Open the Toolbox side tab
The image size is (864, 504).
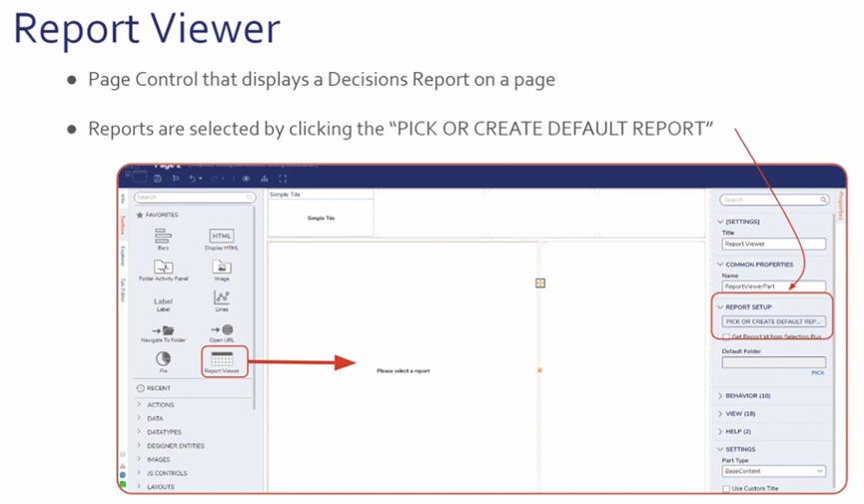click(x=123, y=226)
